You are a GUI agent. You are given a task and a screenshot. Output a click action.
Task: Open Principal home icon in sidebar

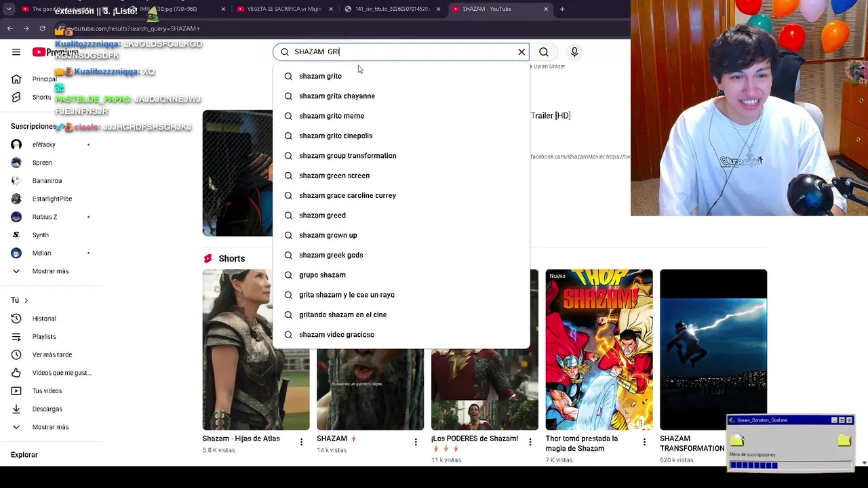(16, 79)
